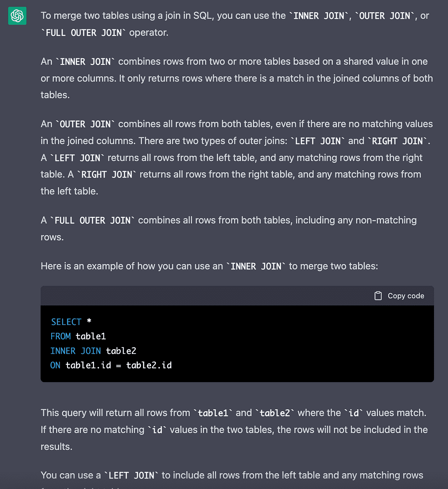This screenshot has height=489, width=448.
Task: Click RIGHT JOIN code after "LEFT JOIN and"
Action: 397,141
